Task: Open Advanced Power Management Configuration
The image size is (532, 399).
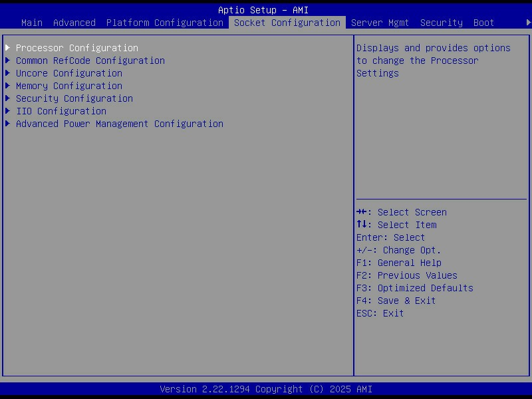Action: point(120,124)
